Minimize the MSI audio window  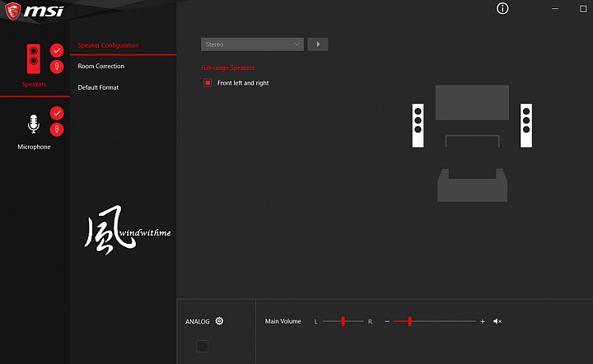click(555, 8)
